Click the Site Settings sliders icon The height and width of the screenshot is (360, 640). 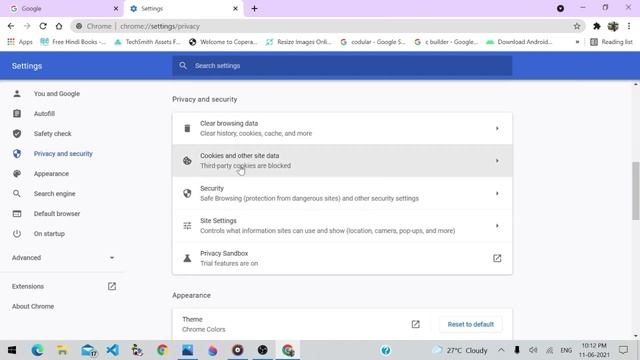coord(187,226)
